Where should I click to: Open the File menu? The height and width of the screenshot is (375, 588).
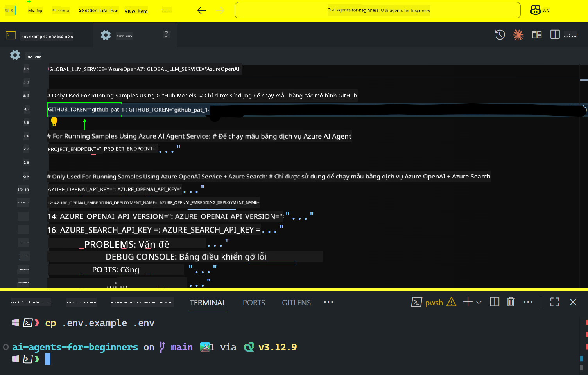[35, 11]
